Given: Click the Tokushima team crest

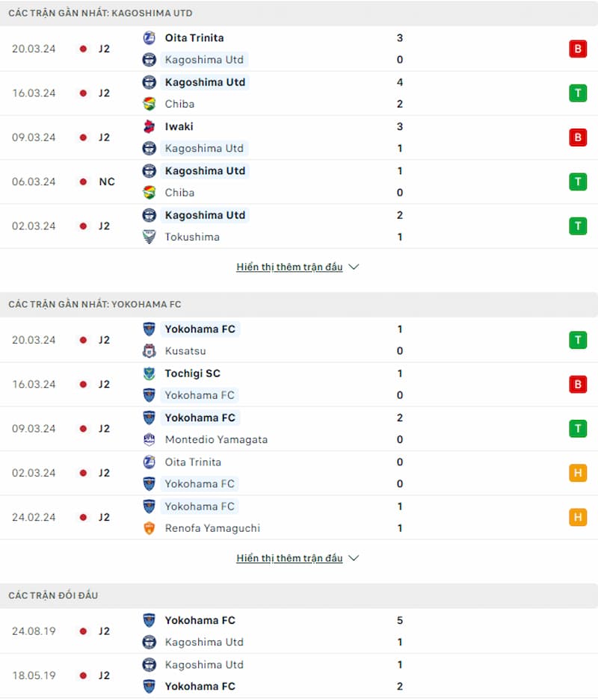Looking at the screenshot, I should tap(149, 237).
